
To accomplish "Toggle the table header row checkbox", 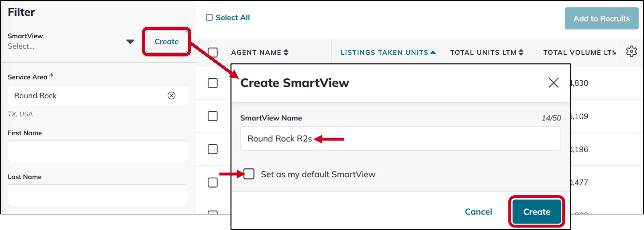I will tap(213, 52).
